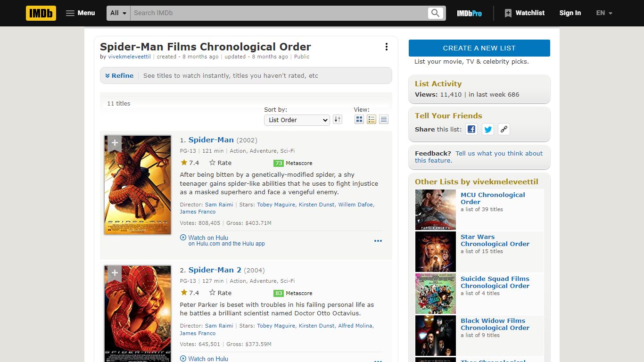Open the Spider-Man (2002) poster
The image size is (644, 362).
coord(138,185)
